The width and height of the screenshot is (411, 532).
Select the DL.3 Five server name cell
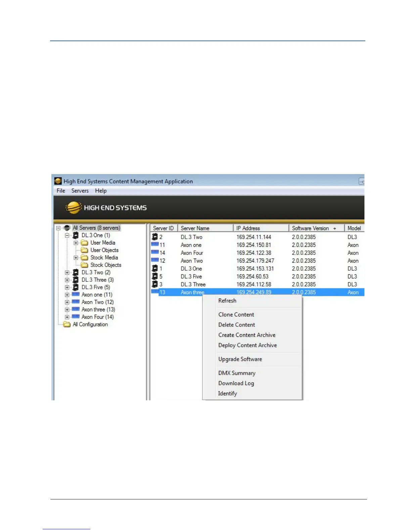click(191, 277)
